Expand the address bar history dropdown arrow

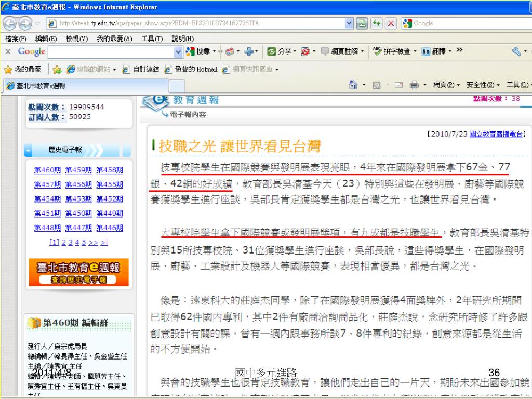(x=349, y=23)
